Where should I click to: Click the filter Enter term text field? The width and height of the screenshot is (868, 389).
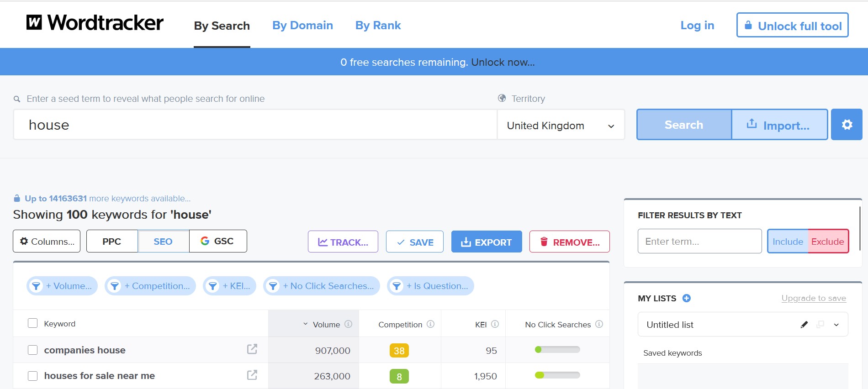pos(699,242)
